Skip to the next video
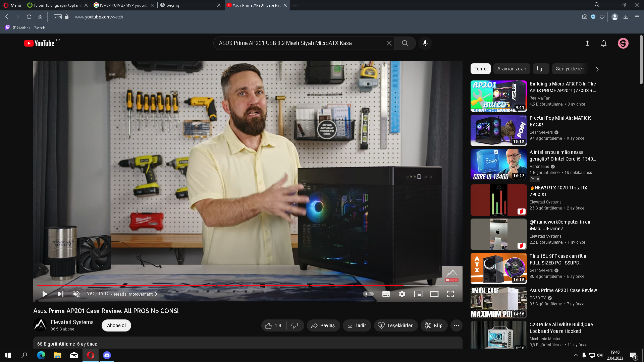The width and height of the screenshot is (644, 362). coord(61,294)
